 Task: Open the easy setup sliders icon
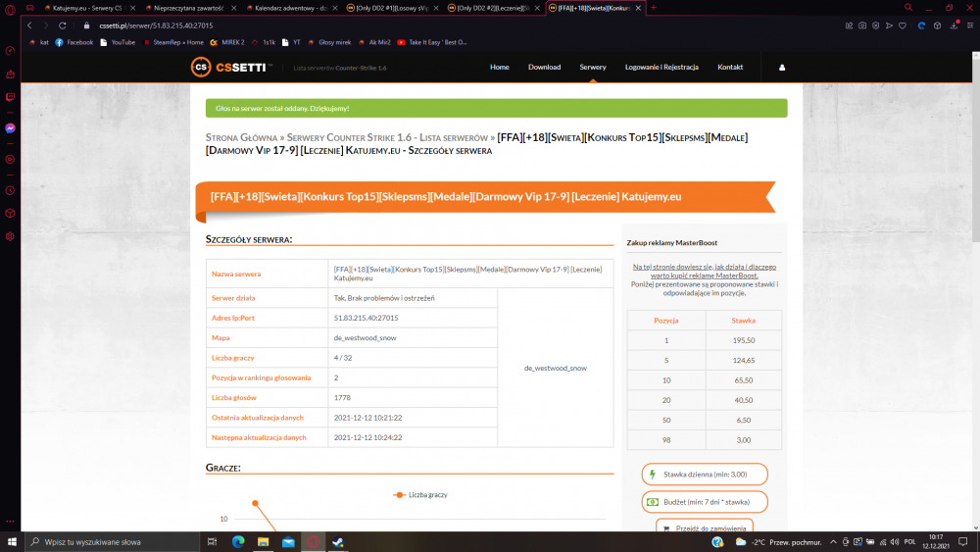click(x=970, y=25)
